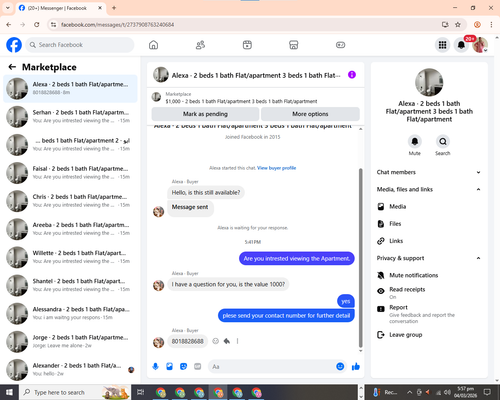Reload the page in browser
Screen dimensions: 500x400
pyautogui.click(x=37, y=24)
